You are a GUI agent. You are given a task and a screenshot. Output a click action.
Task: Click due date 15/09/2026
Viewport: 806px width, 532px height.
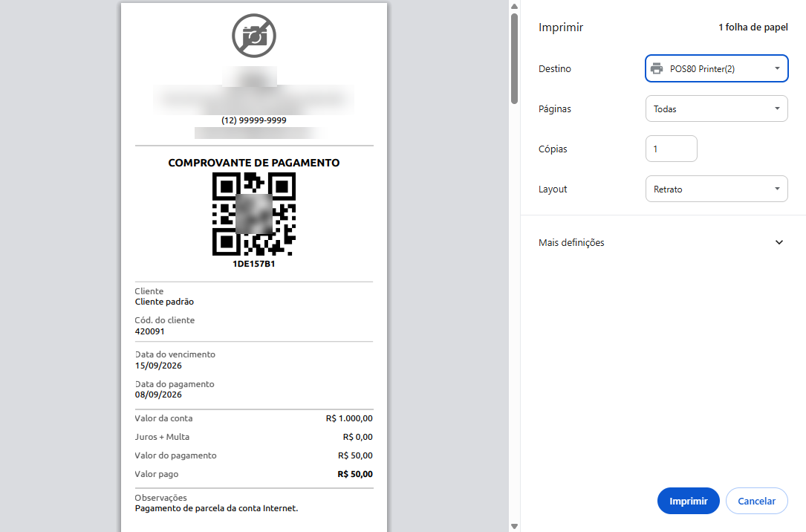pos(158,366)
